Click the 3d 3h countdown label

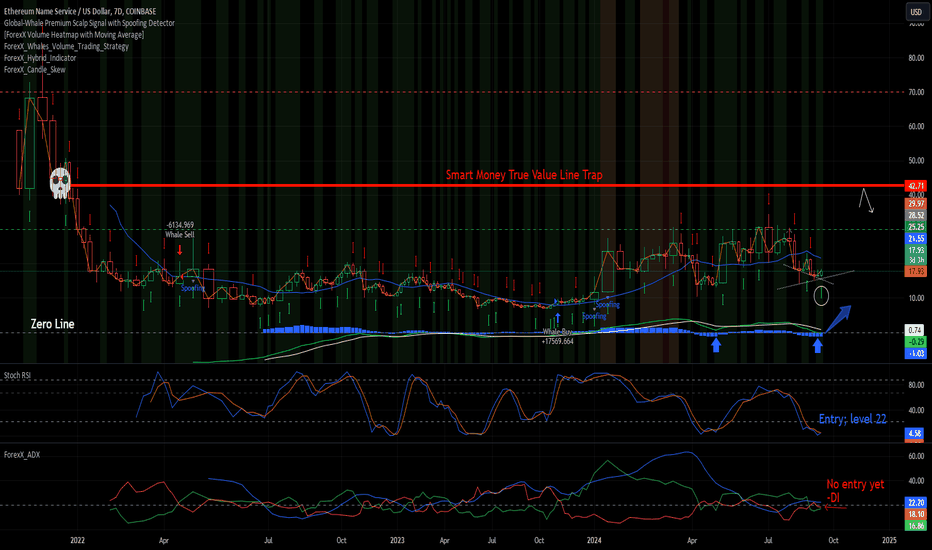[915, 260]
